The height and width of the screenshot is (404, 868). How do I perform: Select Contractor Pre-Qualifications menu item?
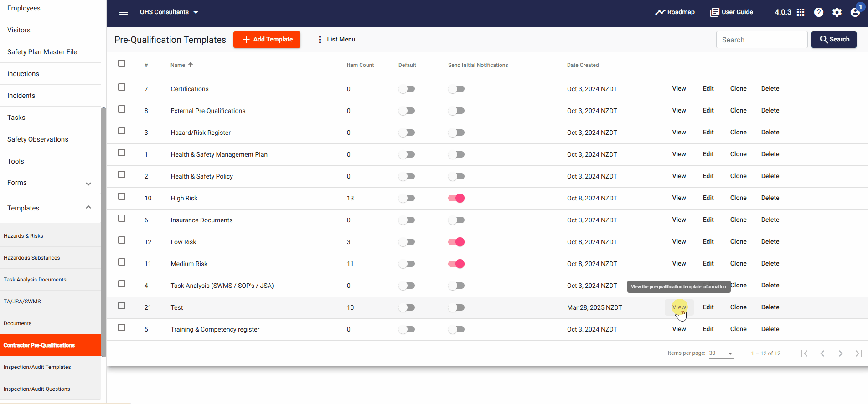pyautogui.click(x=50, y=345)
